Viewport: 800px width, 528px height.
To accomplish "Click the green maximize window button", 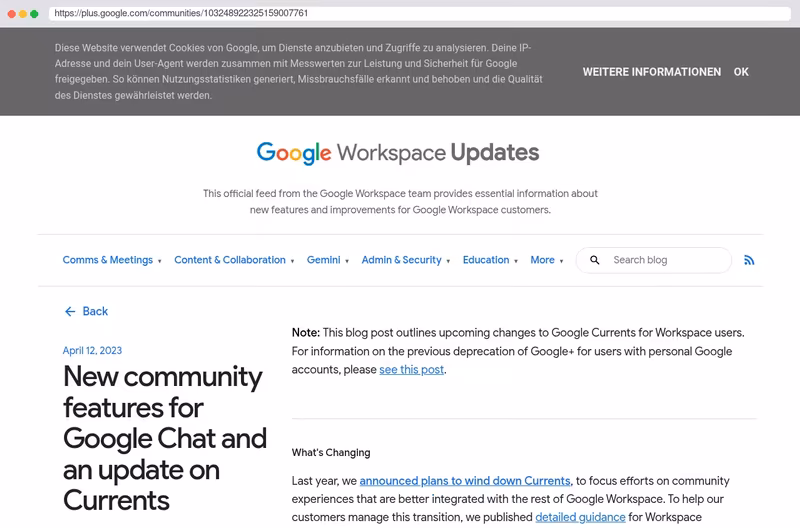I will 34,14.
